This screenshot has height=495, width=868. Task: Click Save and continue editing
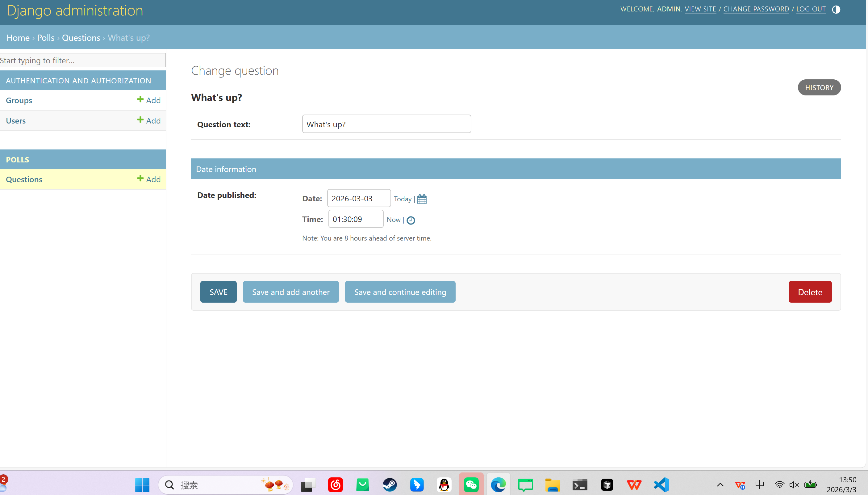tap(400, 292)
